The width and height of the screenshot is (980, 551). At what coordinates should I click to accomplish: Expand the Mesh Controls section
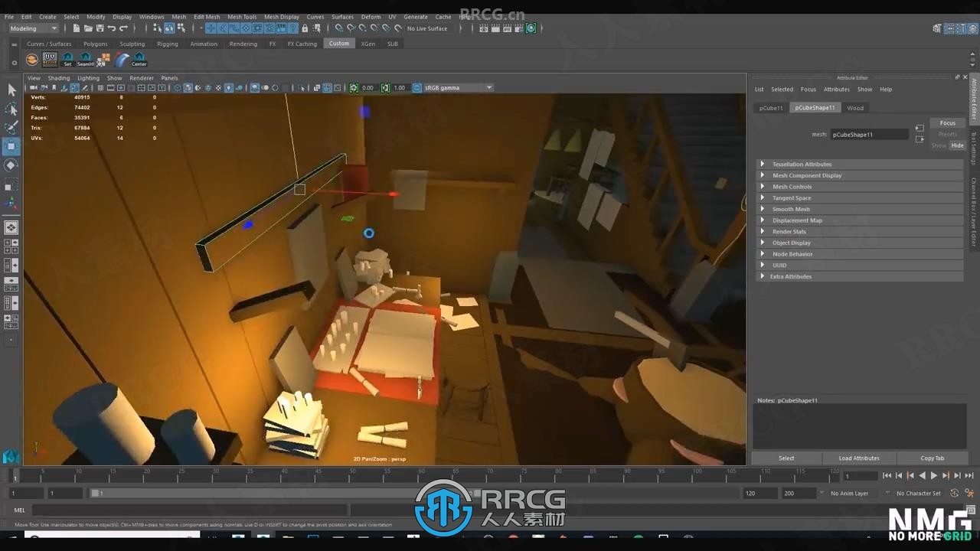[859, 187]
